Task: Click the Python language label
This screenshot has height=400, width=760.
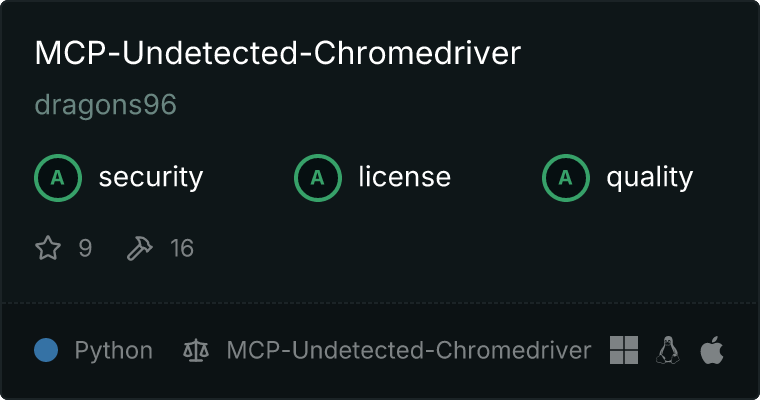Action: (x=114, y=351)
